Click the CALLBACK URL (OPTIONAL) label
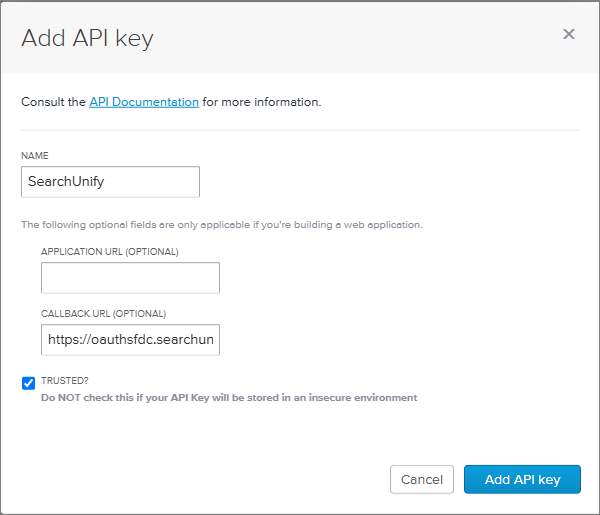This screenshot has height=515, width=600. [103, 313]
